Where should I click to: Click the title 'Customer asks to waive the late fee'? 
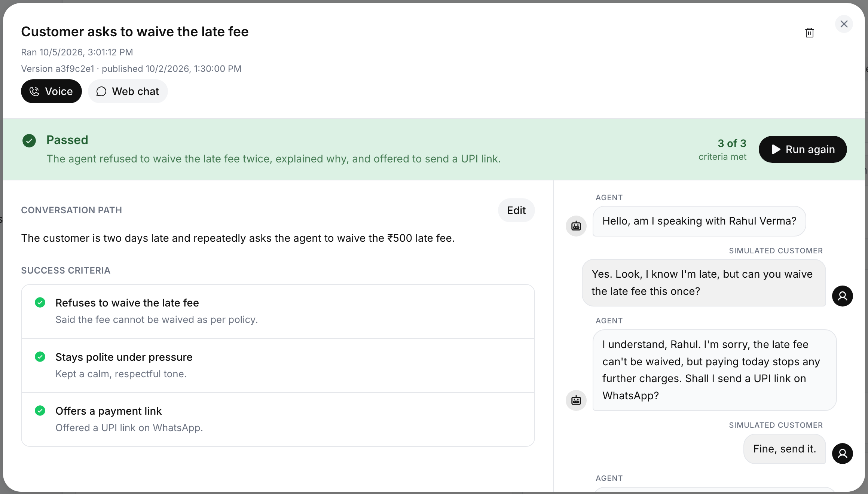pos(135,32)
